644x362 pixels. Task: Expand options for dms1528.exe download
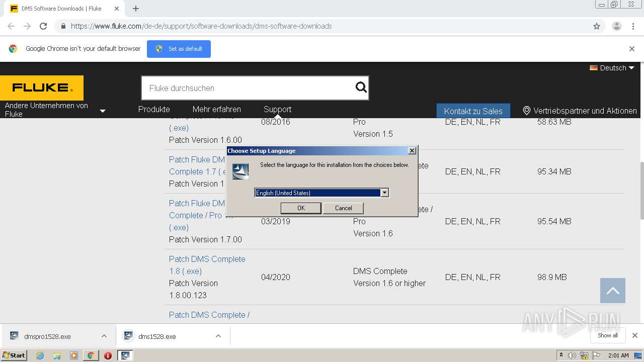point(218,336)
